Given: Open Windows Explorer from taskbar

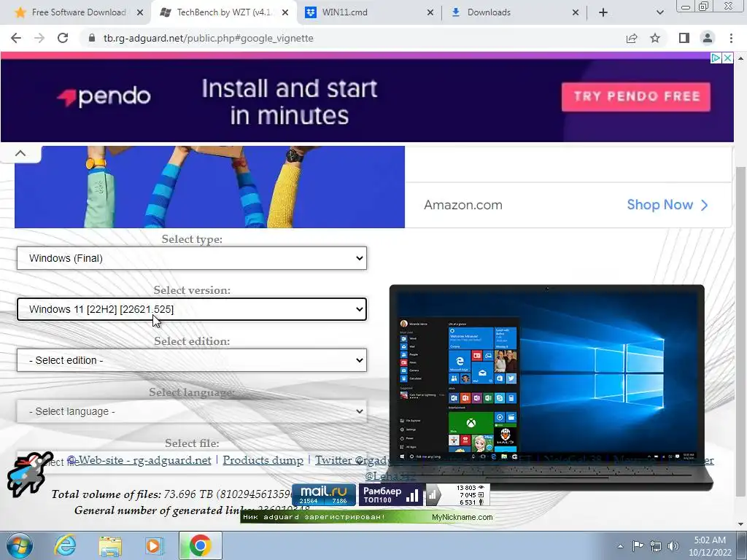Looking at the screenshot, I should [110, 546].
